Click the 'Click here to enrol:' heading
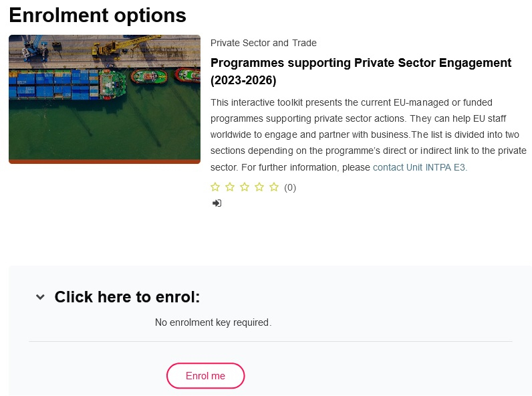 (127, 297)
